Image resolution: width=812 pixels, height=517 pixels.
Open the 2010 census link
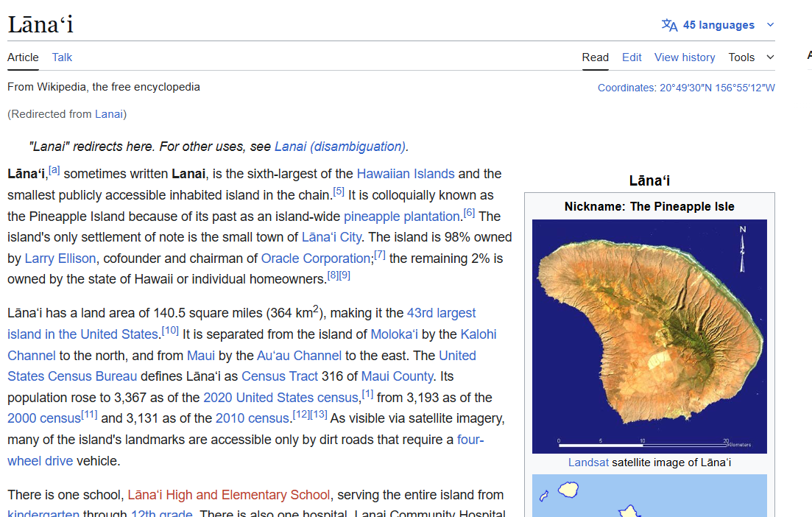253,418
